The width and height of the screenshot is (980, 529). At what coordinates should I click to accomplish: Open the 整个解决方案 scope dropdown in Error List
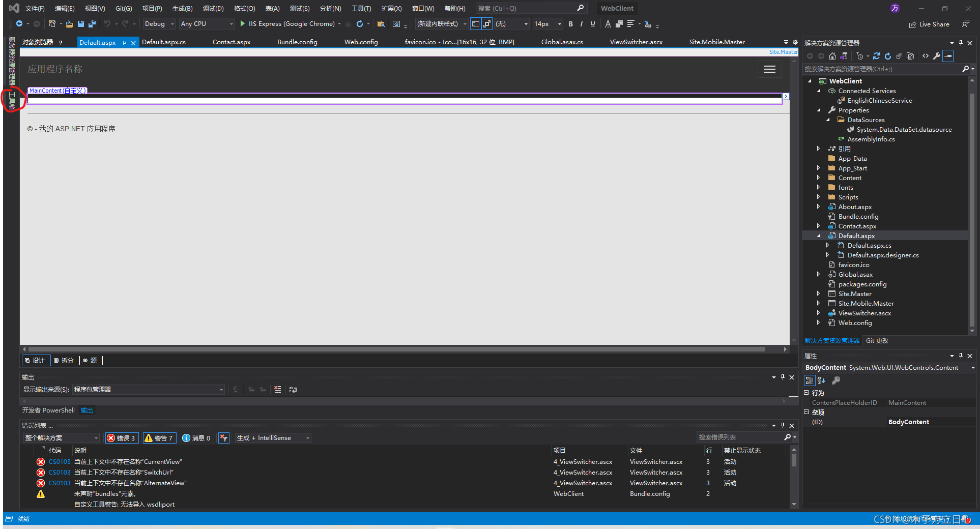point(61,438)
